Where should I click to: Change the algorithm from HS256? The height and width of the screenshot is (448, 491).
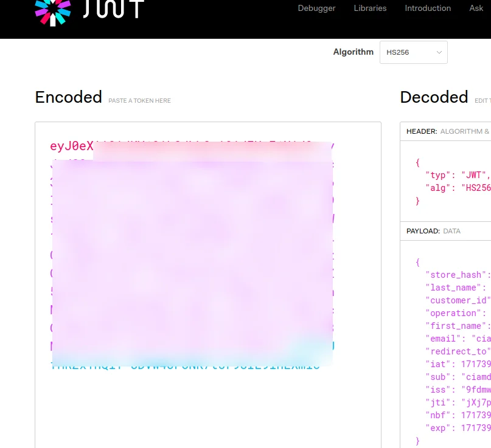[x=413, y=52]
